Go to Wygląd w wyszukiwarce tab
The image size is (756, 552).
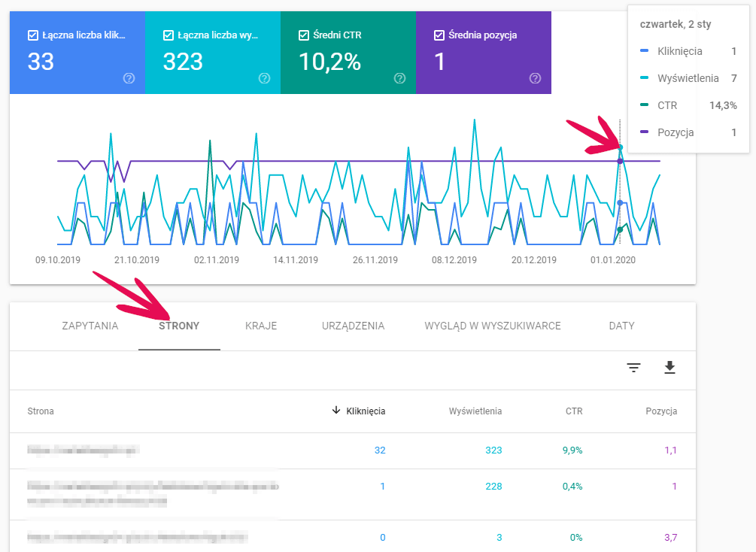493,326
